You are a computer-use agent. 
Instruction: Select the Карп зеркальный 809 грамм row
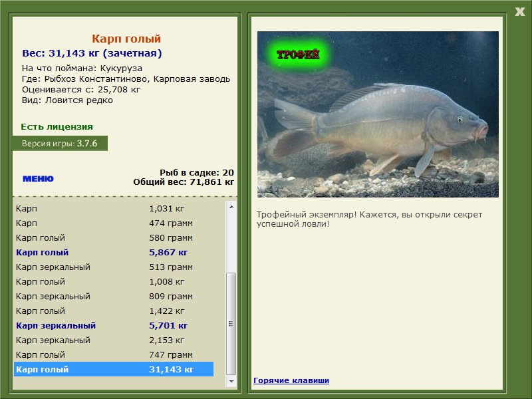coord(114,296)
